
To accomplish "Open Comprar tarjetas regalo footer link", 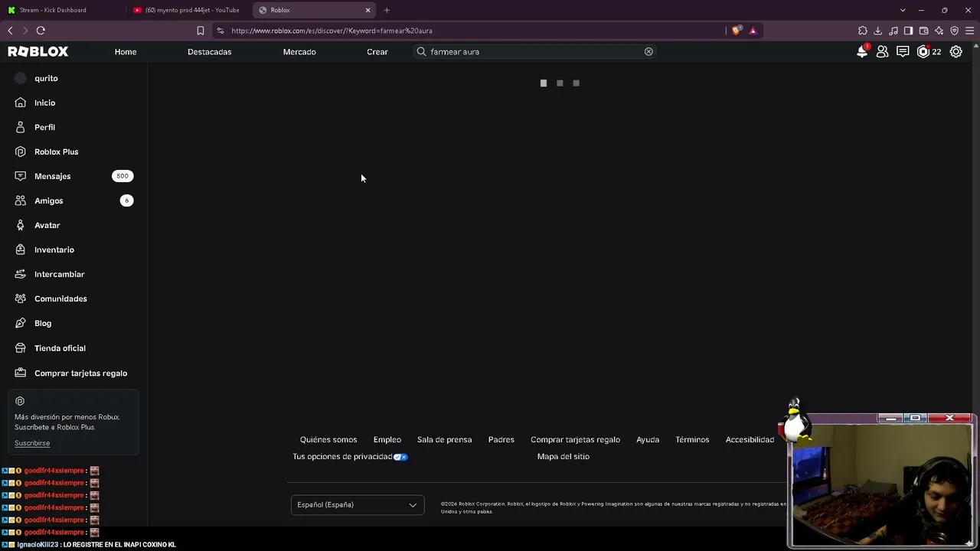I will point(575,440).
